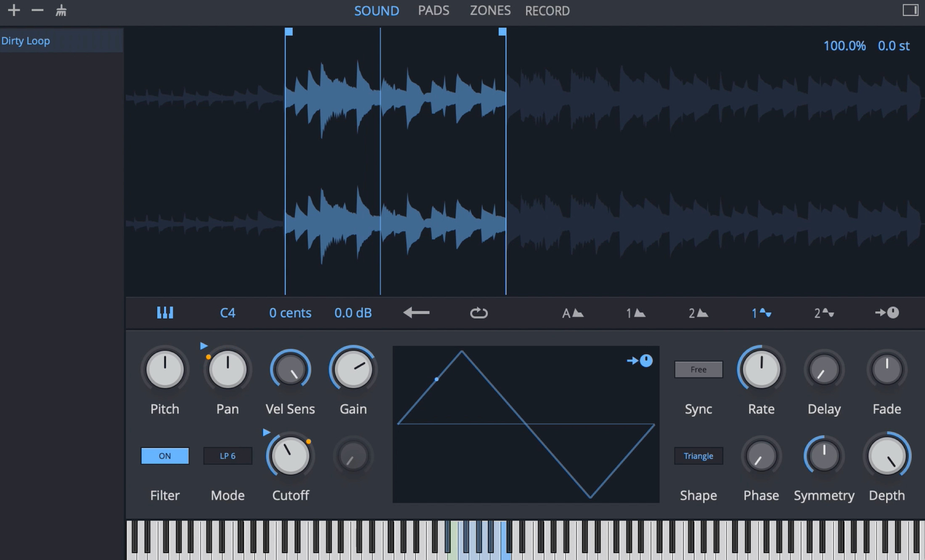925x560 pixels.
Task: Toggle the Free sync button
Action: pyautogui.click(x=698, y=369)
